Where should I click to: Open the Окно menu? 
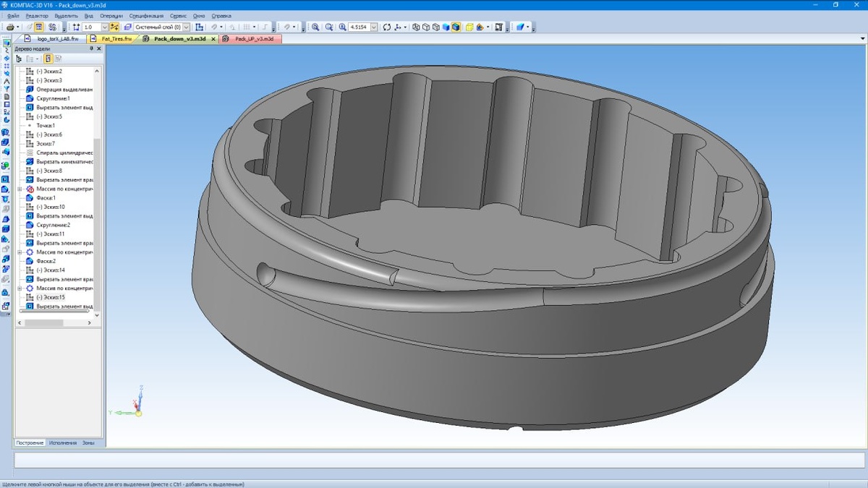click(x=199, y=15)
